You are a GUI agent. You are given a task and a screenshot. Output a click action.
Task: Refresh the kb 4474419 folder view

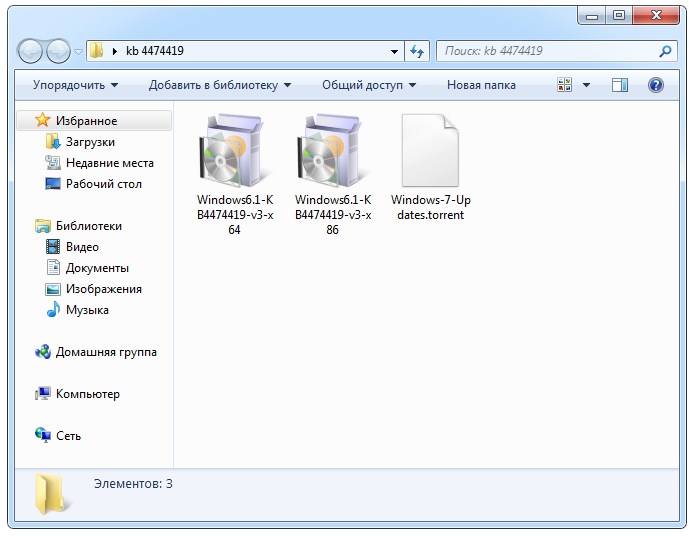[417, 51]
